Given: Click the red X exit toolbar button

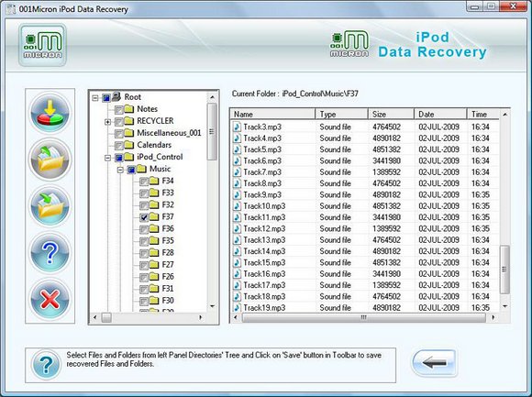Looking at the screenshot, I should 50,300.
